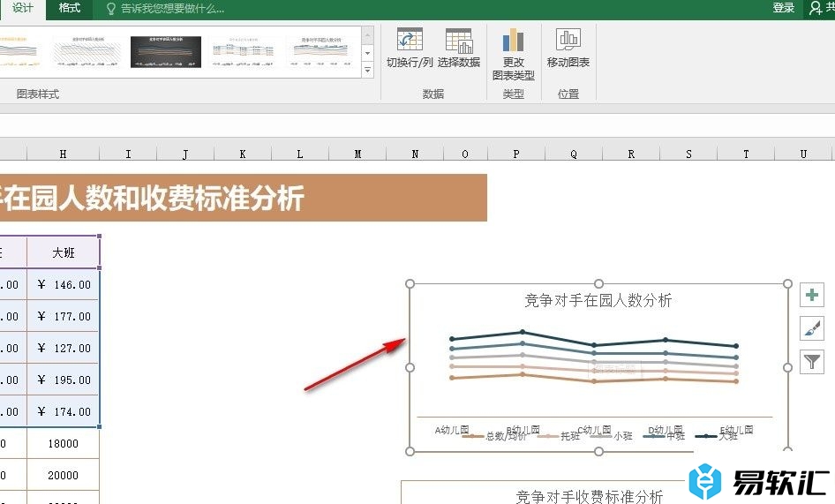This screenshot has height=504, width=835.
Task: Click the cell containing 20000
Action: pyautogui.click(x=63, y=475)
